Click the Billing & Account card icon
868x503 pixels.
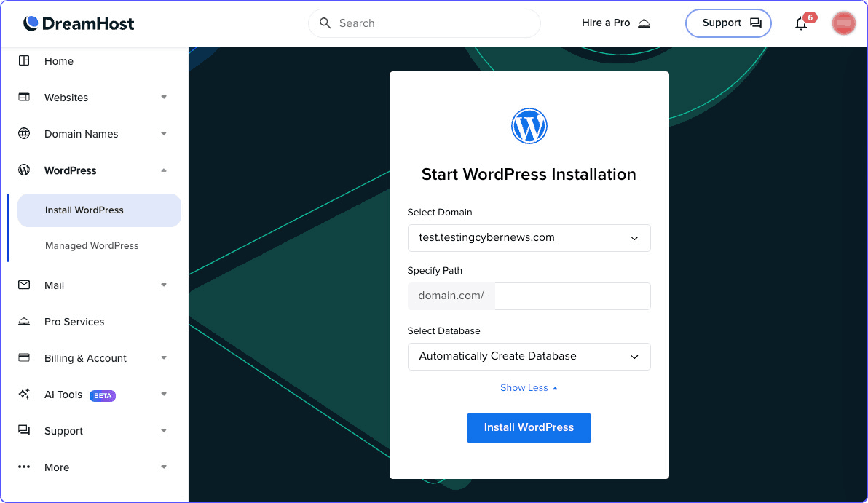[24, 357]
